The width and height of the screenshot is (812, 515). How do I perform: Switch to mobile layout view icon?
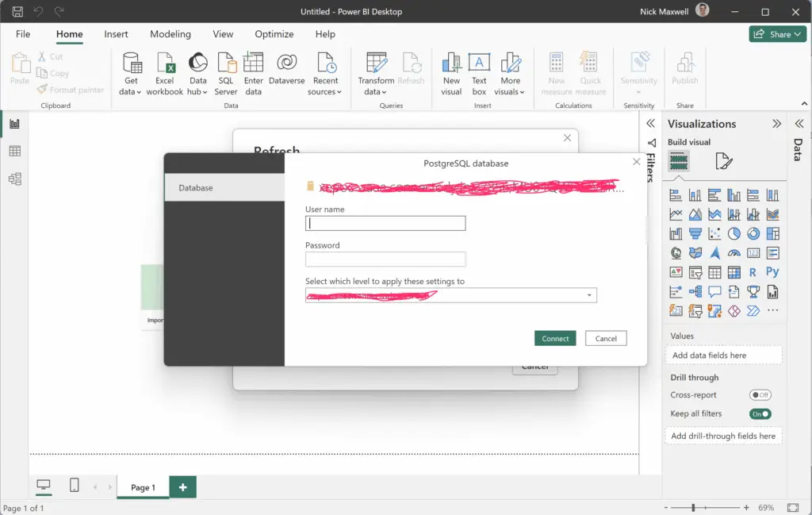[74, 486]
